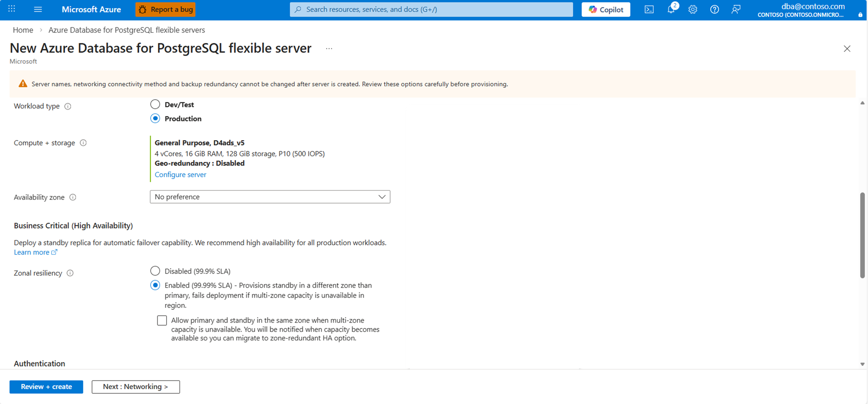This screenshot has width=868, height=404.
Task: Open the Availability zone dropdown
Action: pos(270,197)
